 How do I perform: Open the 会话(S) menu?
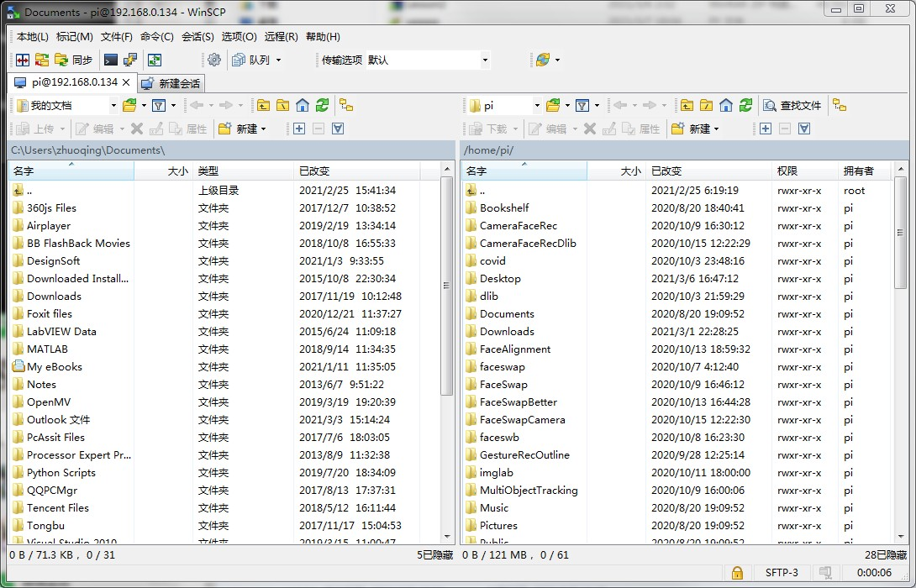(197, 37)
